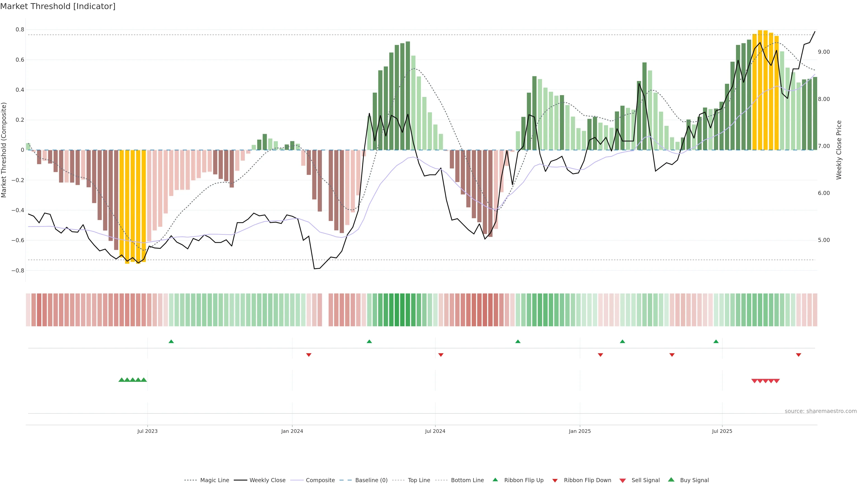
Task: Select the ribbon flip up marker after Jul 2023
Action: pyautogui.click(x=171, y=342)
